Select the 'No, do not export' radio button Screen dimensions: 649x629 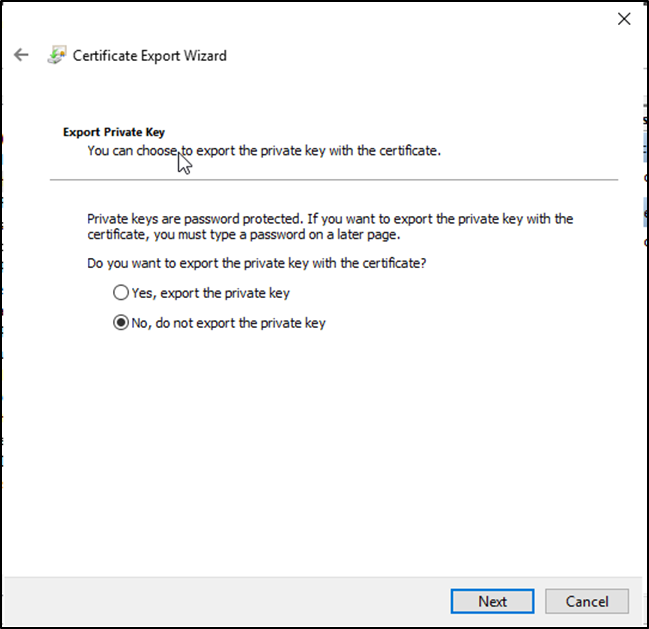[121, 323]
